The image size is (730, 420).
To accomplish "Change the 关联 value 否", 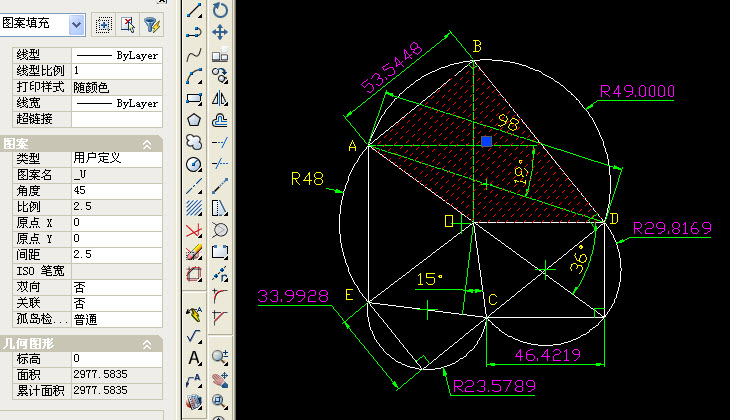I will point(117,303).
